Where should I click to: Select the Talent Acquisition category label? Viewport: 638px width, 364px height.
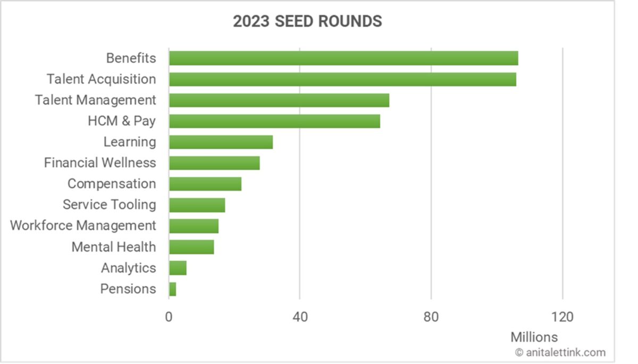[x=101, y=79]
